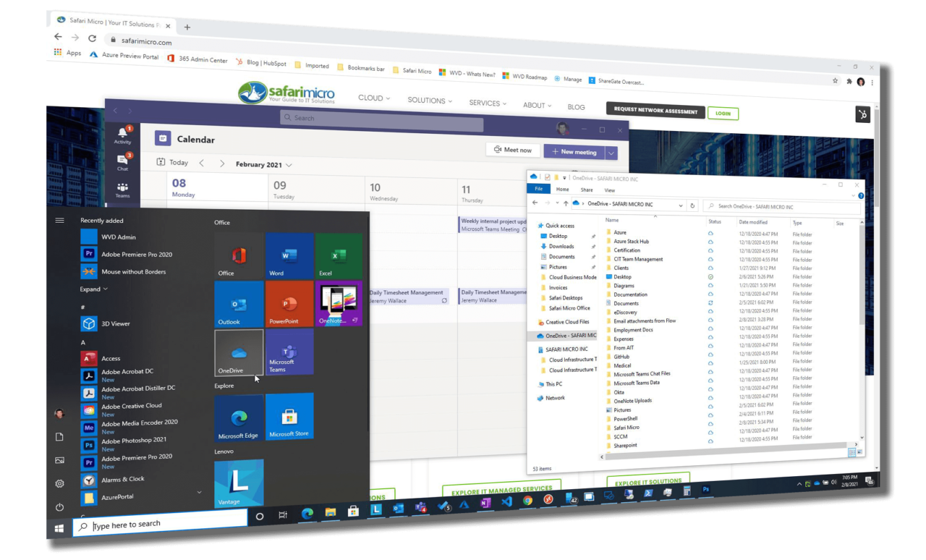Image resolution: width=926 pixels, height=560 pixels.
Task: Open Microsoft Store tile
Action: tap(289, 417)
